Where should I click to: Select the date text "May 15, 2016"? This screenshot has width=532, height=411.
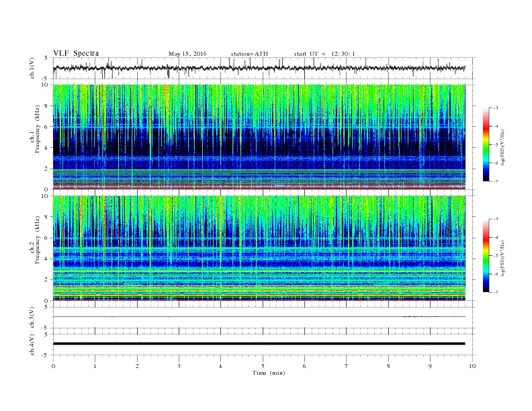click(x=187, y=54)
